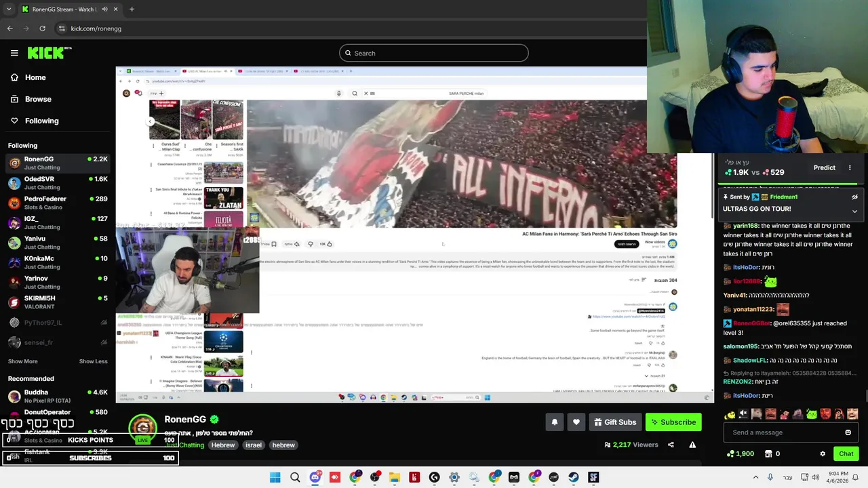Screen dimensions: 868x488
Task: Open the channel shop store icon
Action: (768, 454)
